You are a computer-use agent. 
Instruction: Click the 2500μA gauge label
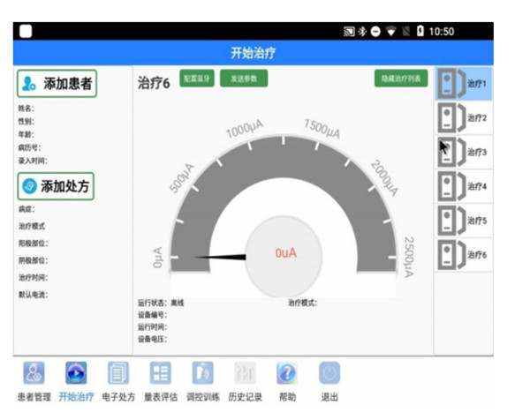409,257
